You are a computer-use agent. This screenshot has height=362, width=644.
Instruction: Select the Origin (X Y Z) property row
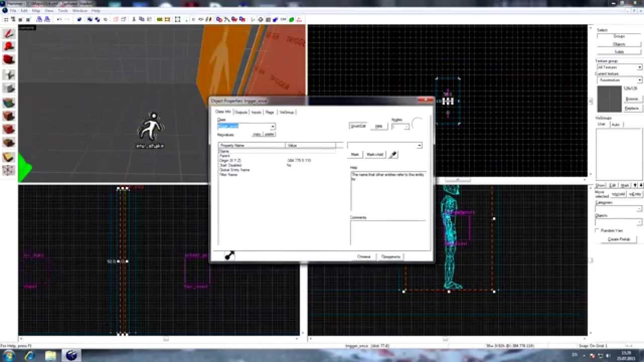pyautogui.click(x=277, y=160)
